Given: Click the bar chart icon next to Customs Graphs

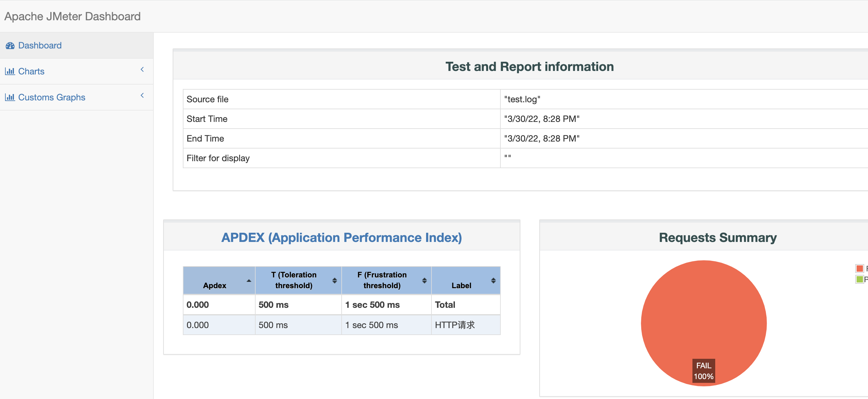Looking at the screenshot, I should [10, 97].
